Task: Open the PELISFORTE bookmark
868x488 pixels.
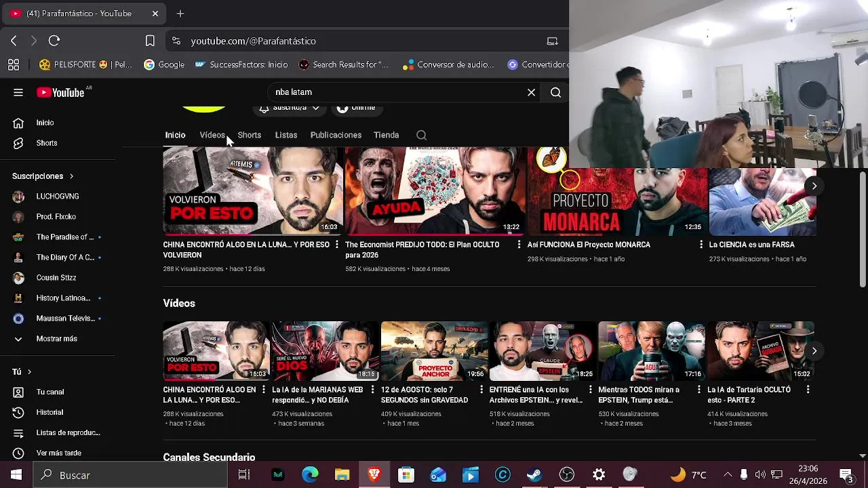Action: click(x=85, y=65)
